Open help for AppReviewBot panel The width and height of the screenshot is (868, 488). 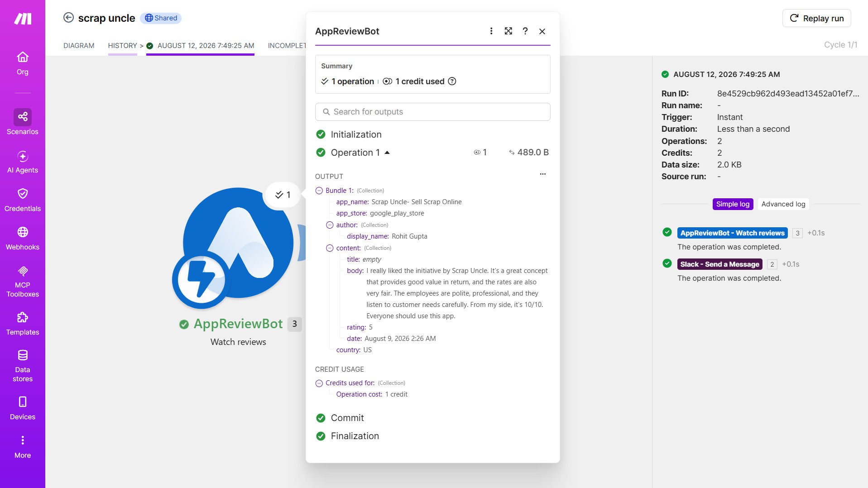[525, 31]
